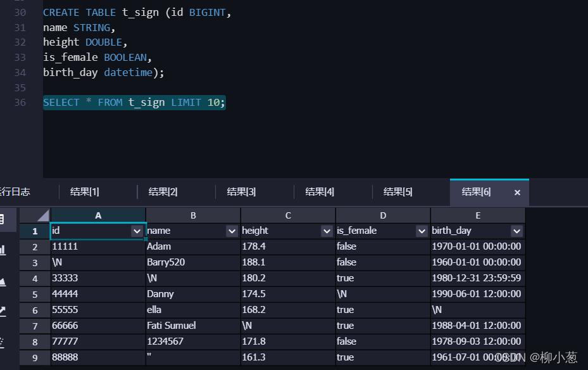Expand the birth_day column filter dropdown
The image size is (588, 370).
tap(516, 231)
